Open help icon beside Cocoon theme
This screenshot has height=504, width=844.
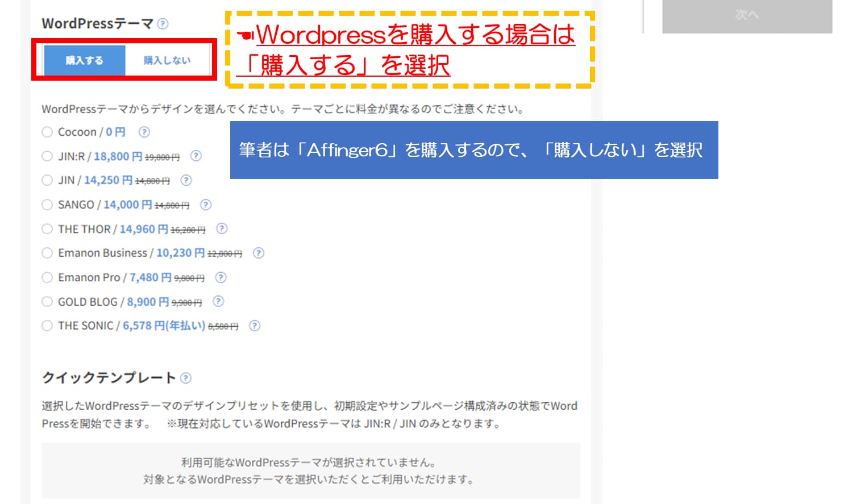click(x=144, y=132)
